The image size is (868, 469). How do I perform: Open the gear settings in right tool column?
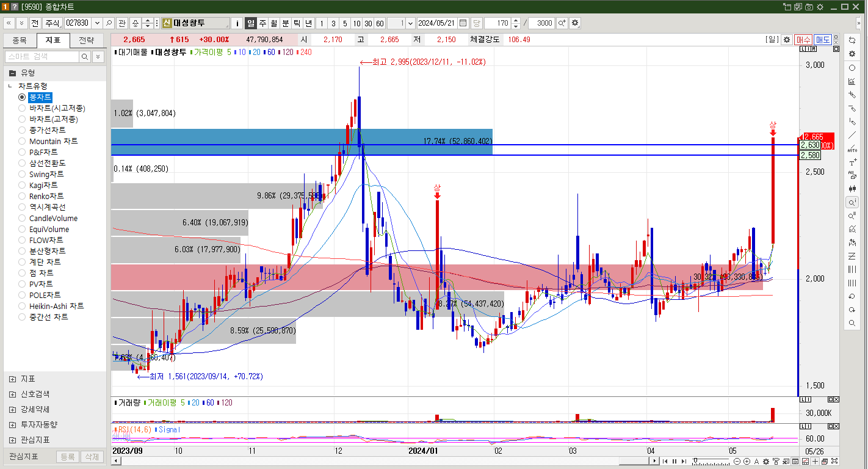pyautogui.click(x=852, y=54)
